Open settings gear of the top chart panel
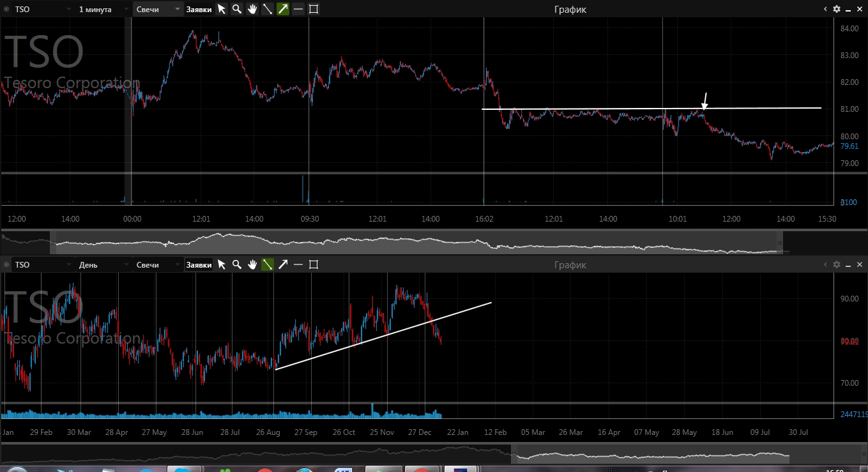 837,9
